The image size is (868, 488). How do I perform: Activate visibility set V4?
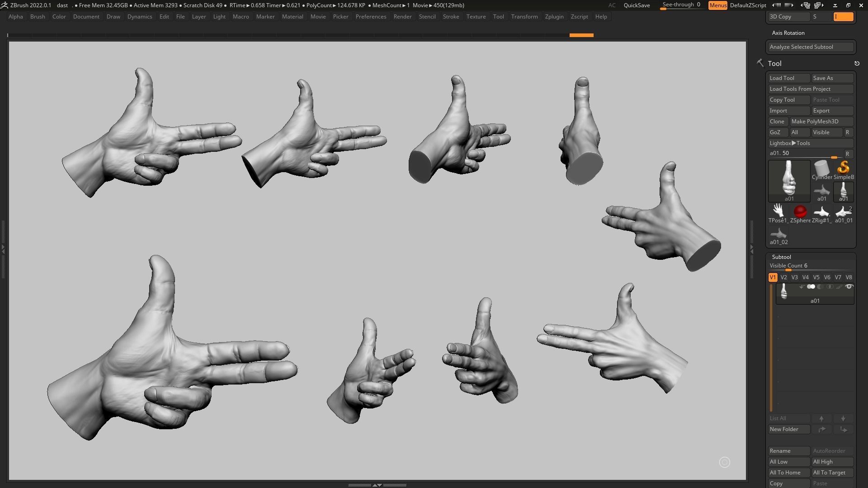pos(805,277)
